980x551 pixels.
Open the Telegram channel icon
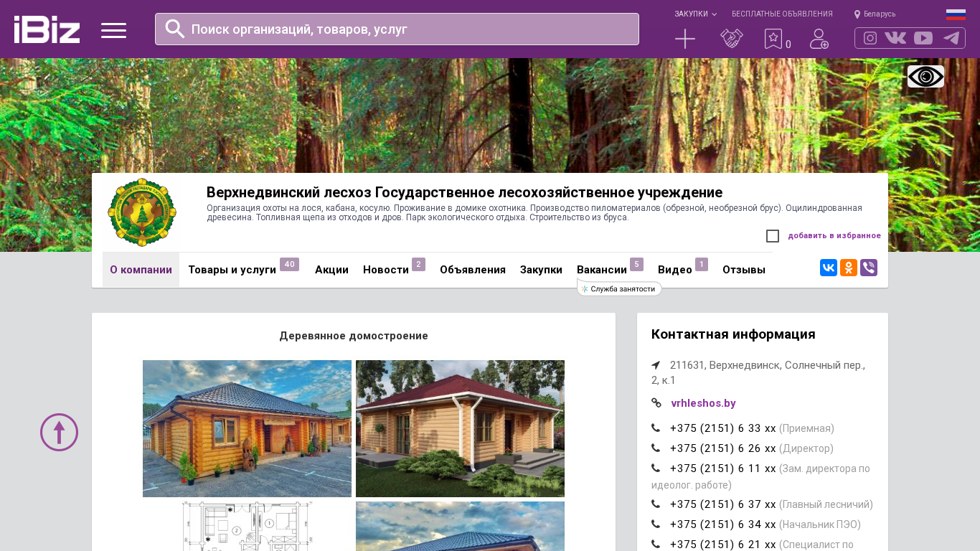click(951, 38)
